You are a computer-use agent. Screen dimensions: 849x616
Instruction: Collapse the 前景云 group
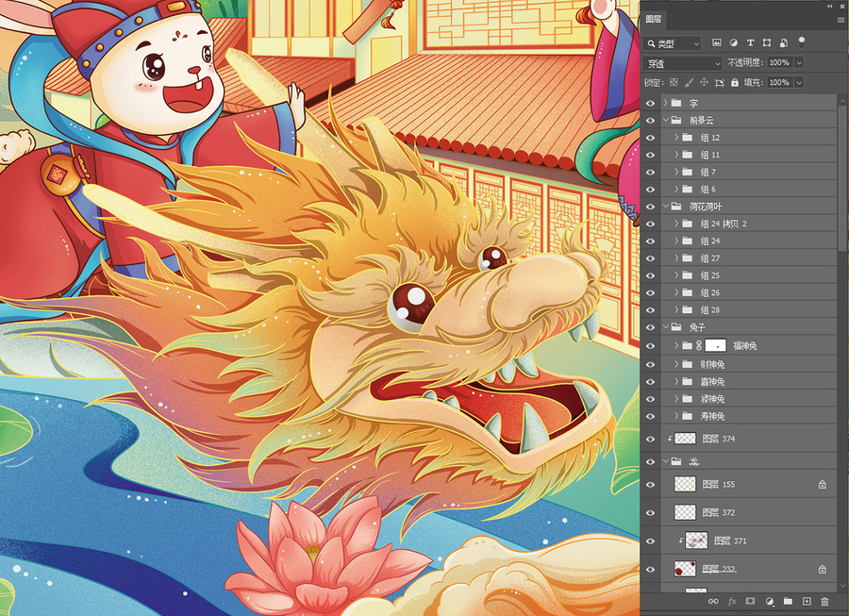[x=665, y=120]
